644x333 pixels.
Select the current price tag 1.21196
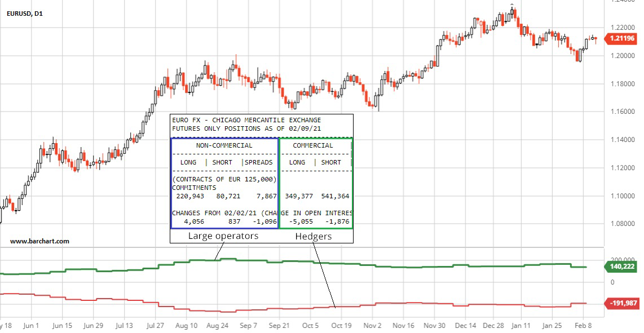pos(622,39)
